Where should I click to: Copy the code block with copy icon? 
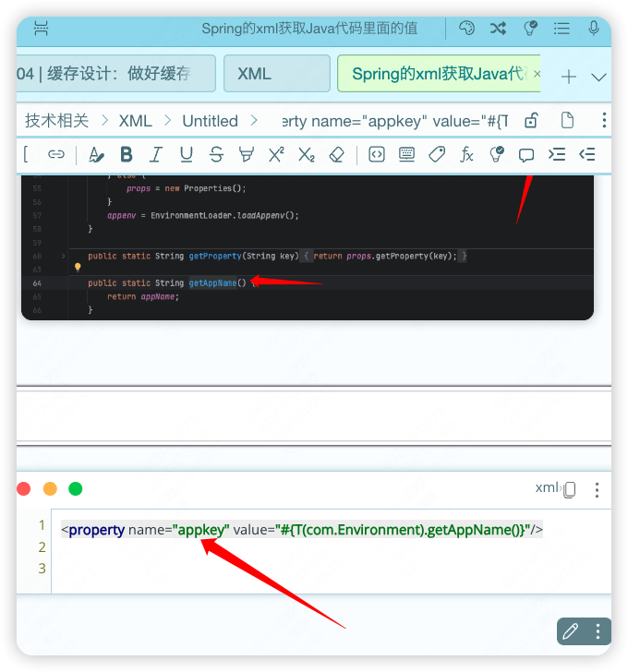(x=569, y=489)
